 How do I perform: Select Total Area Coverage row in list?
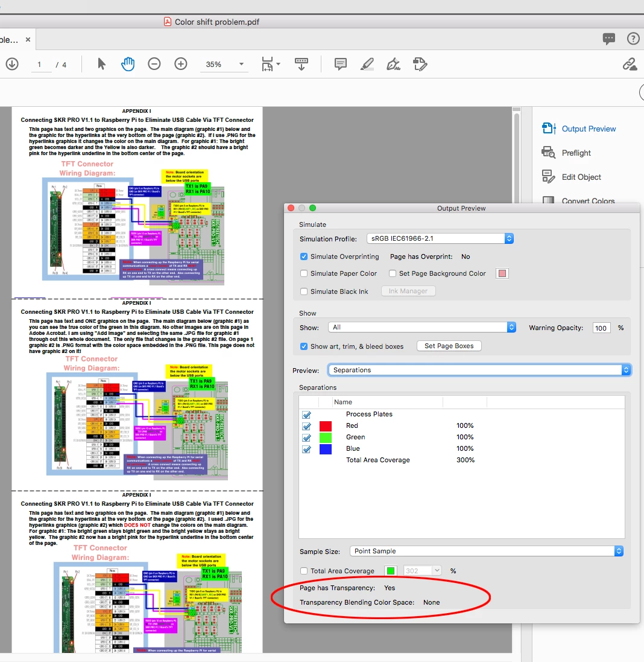point(461,460)
